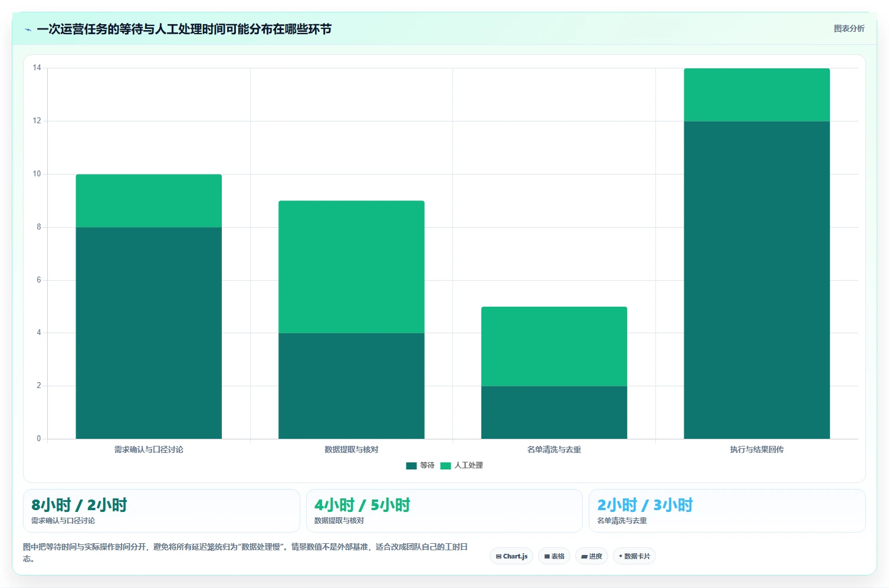The width and height of the screenshot is (889, 588).
Task: Click the dark 等待 bar segment for 执行与结果回传
Action: [x=757, y=280]
